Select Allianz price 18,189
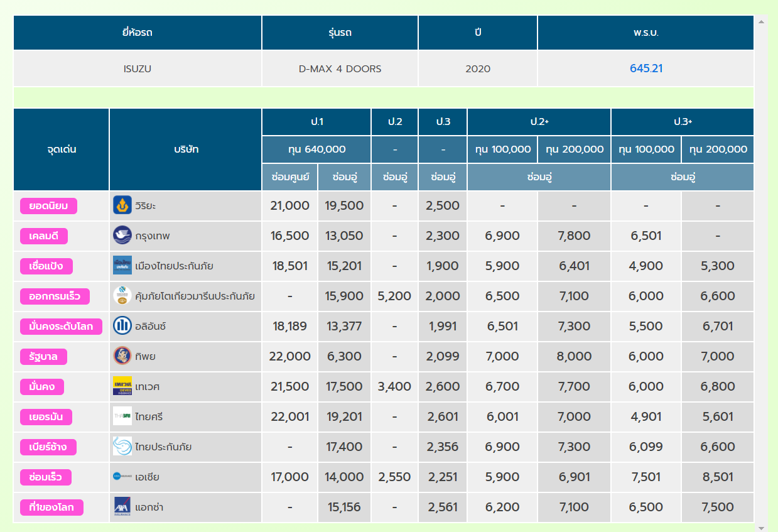Image resolution: width=778 pixels, height=532 pixels. pyautogui.click(x=290, y=326)
